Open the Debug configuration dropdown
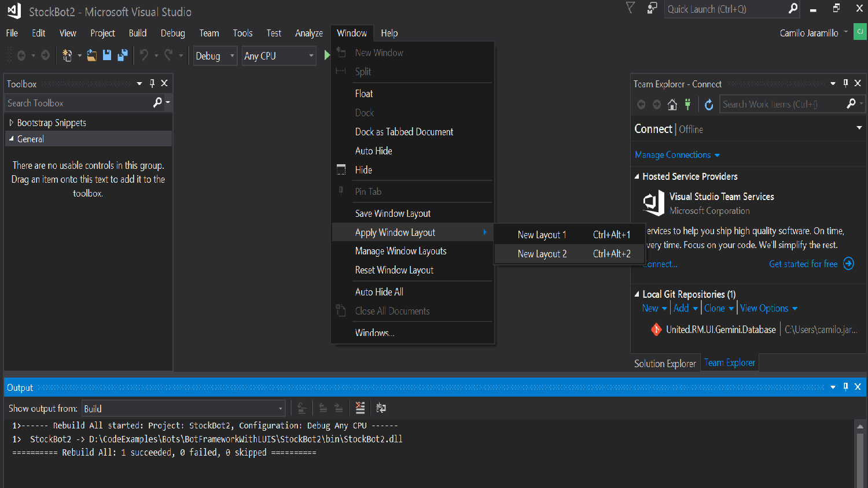The height and width of the screenshot is (488, 868). tap(215, 56)
